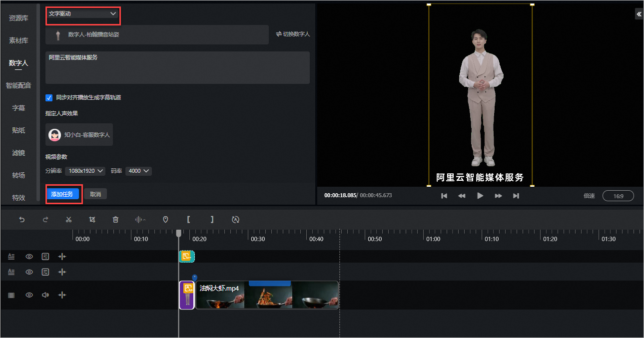Set the out point with right bracket
Image resolution: width=644 pixels, height=338 pixels.
(x=212, y=219)
